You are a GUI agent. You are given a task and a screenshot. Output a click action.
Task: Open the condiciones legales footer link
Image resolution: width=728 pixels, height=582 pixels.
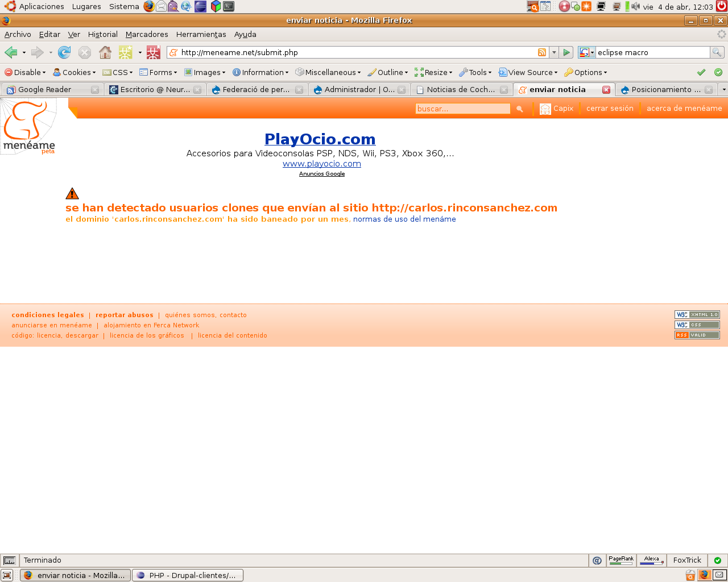click(48, 315)
